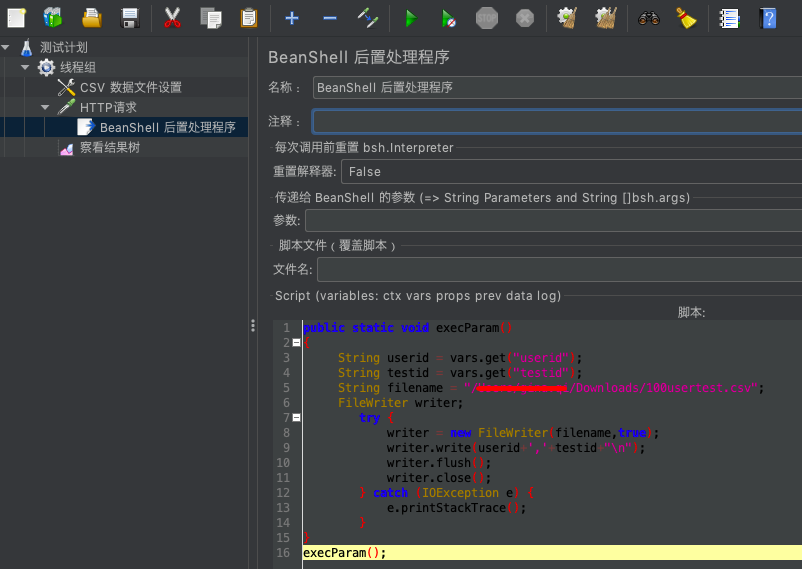Fold the try block at line 7

click(296, 417)
